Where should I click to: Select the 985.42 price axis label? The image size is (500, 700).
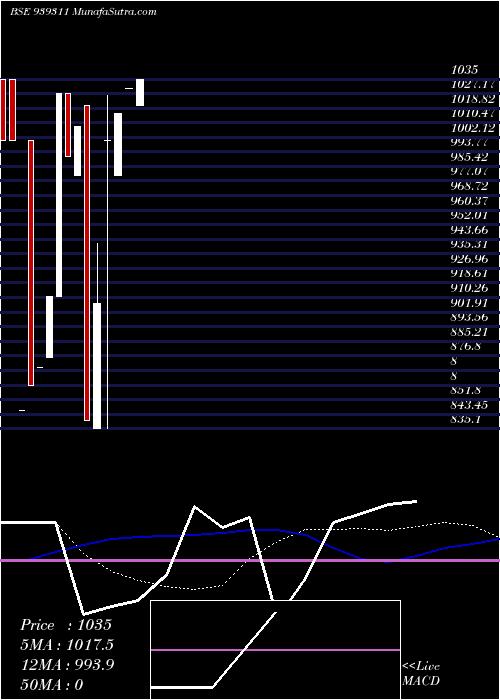pos(469,157)
